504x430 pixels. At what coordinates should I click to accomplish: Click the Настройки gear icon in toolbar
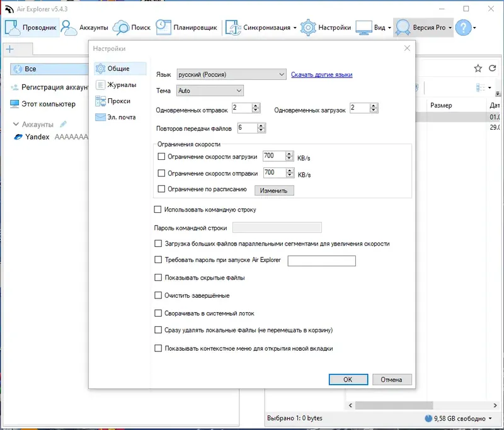(308, 28)
